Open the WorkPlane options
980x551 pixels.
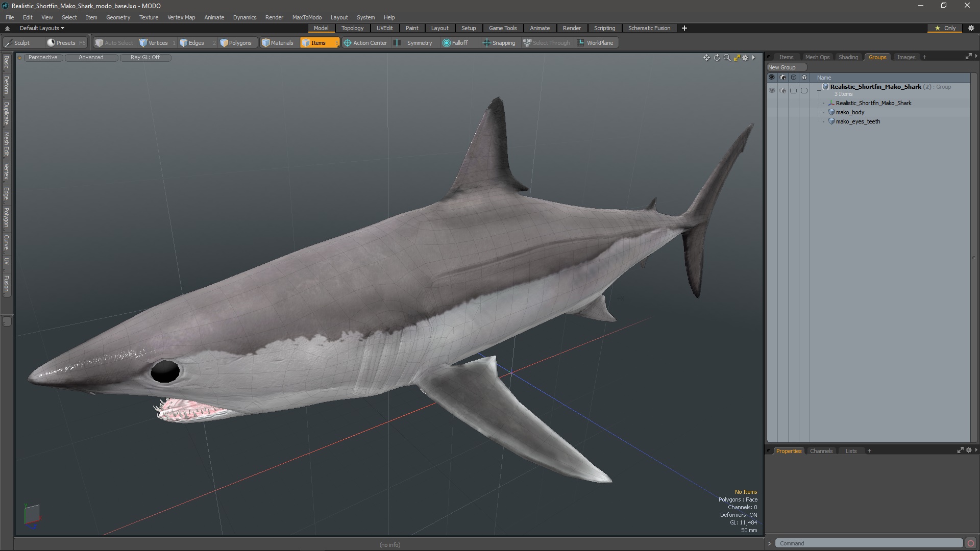coord(595,43)
